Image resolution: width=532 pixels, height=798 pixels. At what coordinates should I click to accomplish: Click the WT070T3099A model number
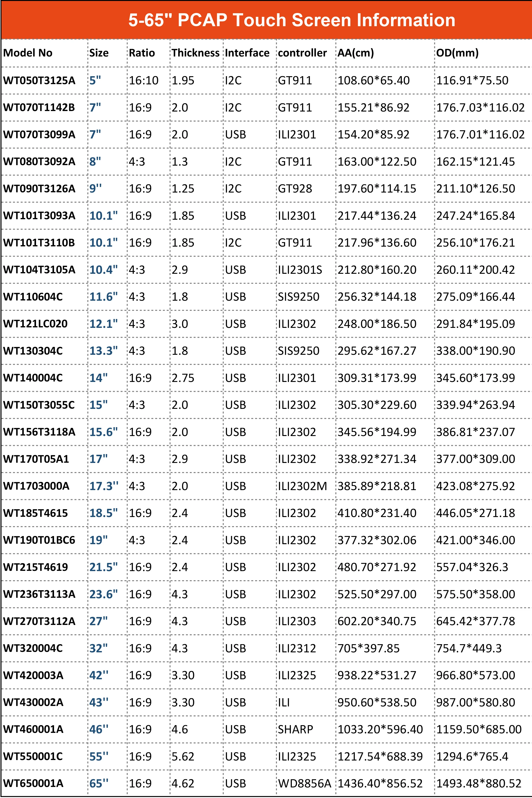tap(39, 134)
